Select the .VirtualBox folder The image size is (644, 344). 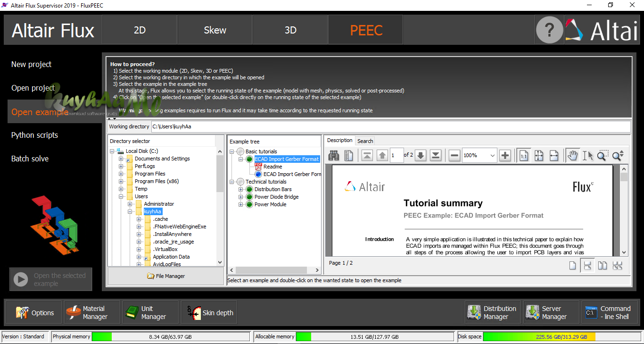(x=165, y=249)
